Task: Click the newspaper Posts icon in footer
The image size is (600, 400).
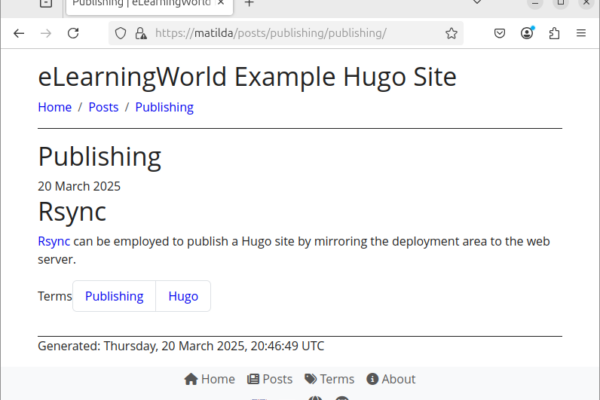Action: 253,379
